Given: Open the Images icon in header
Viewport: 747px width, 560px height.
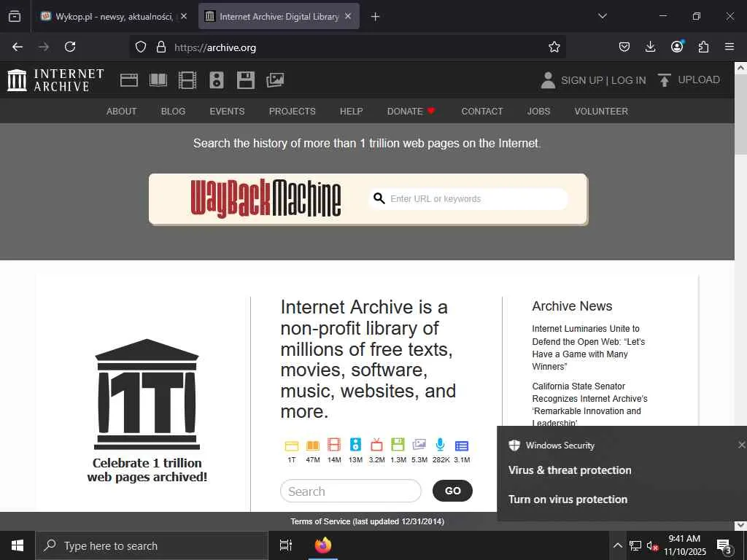Looking at the screenshot, I should pos(275,80).
